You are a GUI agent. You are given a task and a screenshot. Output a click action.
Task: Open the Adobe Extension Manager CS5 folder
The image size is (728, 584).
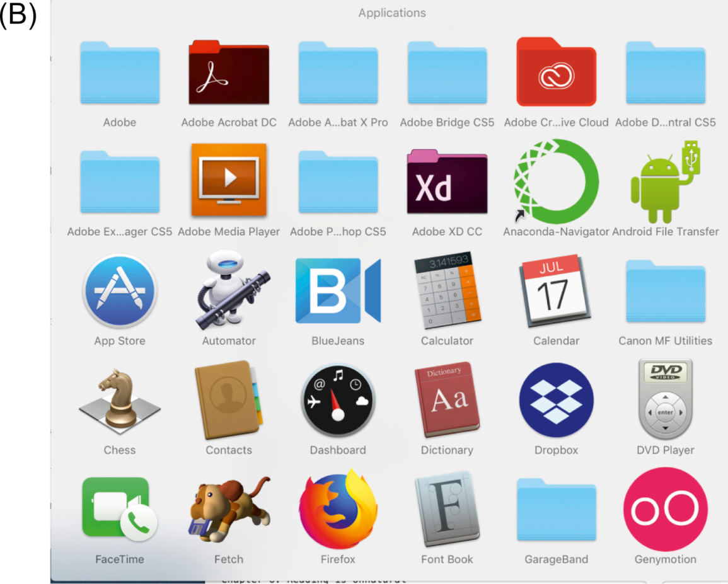pyautogui.click(x=120, y=182)
